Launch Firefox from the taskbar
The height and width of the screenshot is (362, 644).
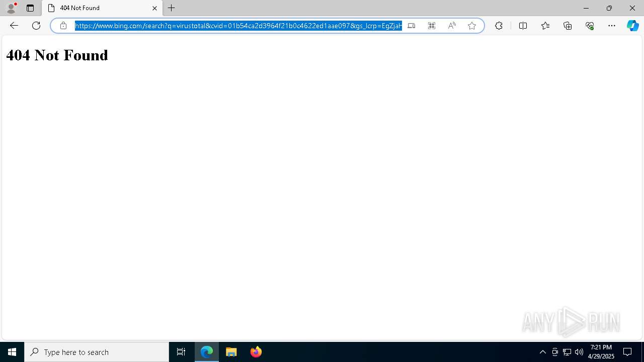coord(256,352)
